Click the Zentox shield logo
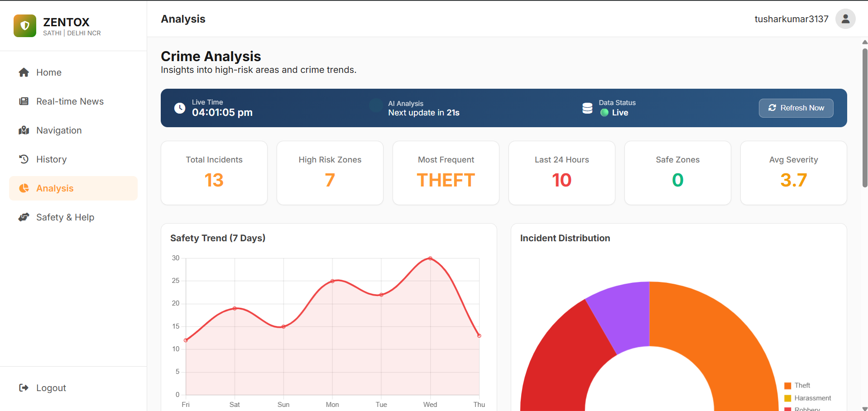Image resolution: width=868 pixels, height=411 pixels. pyautogui.click(x=25, y=26)
